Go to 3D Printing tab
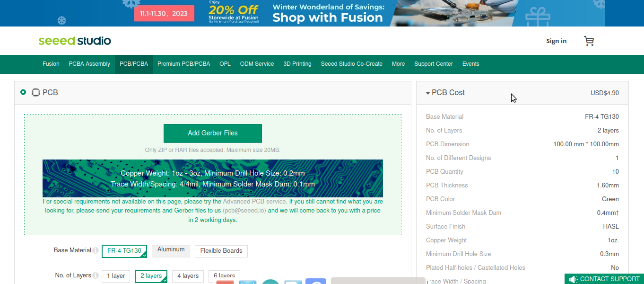This screenshot has height=284, width=644. point(297,64)
